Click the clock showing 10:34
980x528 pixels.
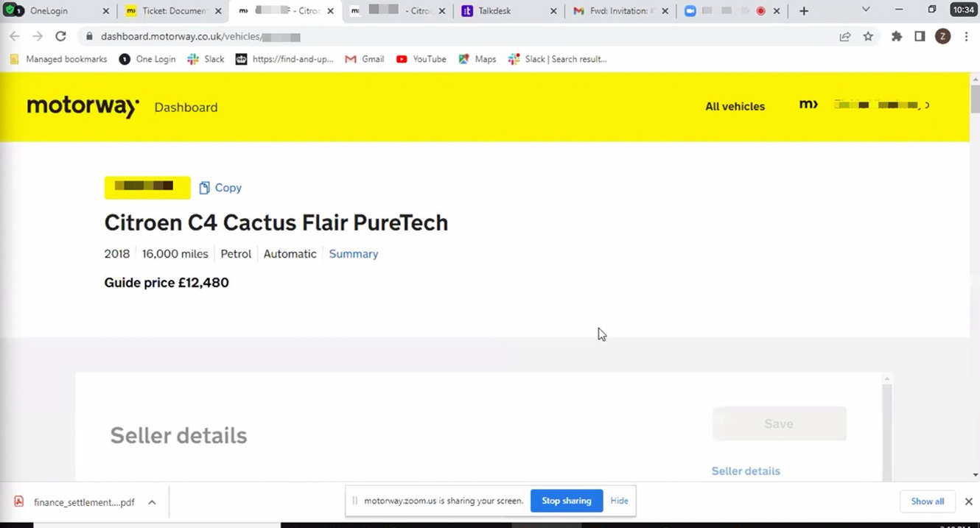[963, 10]
